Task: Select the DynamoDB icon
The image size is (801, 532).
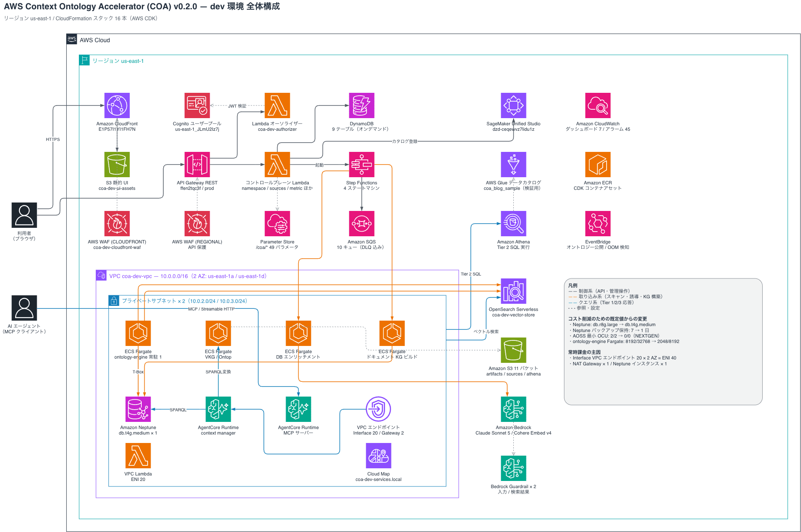Action: [x=361, y=105]
